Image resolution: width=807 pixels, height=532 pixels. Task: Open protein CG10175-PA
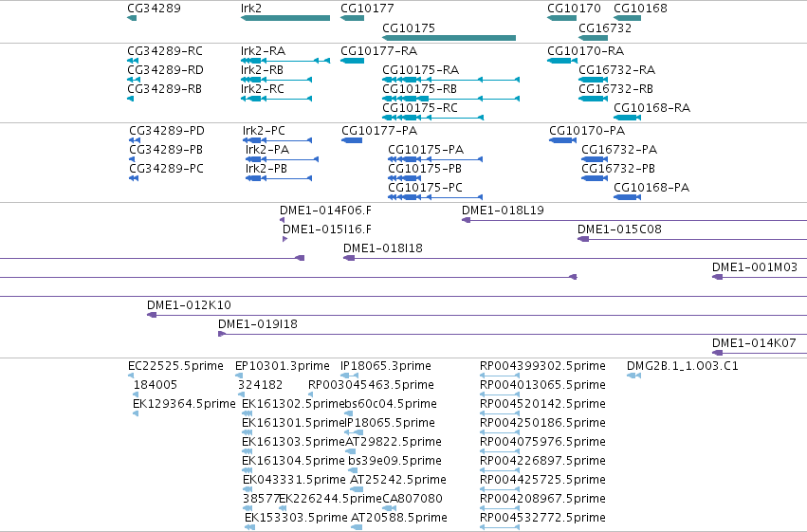[426, 150]
